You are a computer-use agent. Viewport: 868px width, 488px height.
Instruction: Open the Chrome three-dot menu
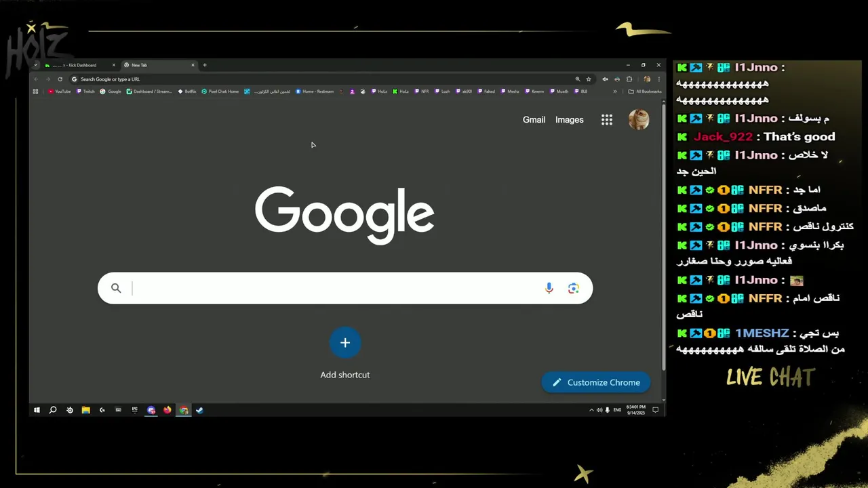point(659,79)
